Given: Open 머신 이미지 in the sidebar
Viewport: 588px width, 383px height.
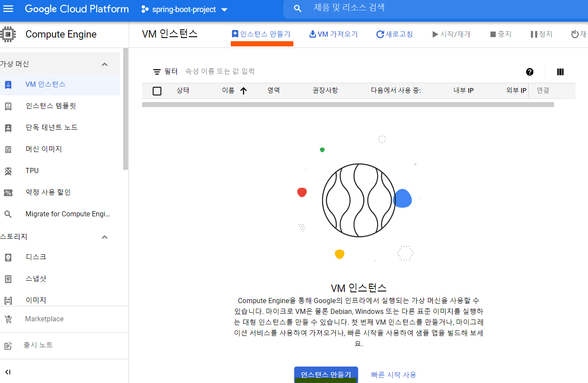Looking at the screenshot, I should [x=60, y=149].
